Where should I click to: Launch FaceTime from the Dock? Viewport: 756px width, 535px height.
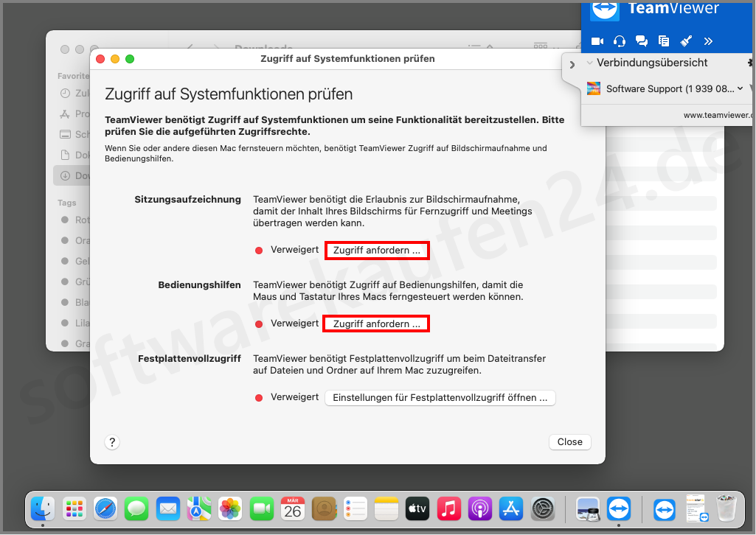point(262,508)
